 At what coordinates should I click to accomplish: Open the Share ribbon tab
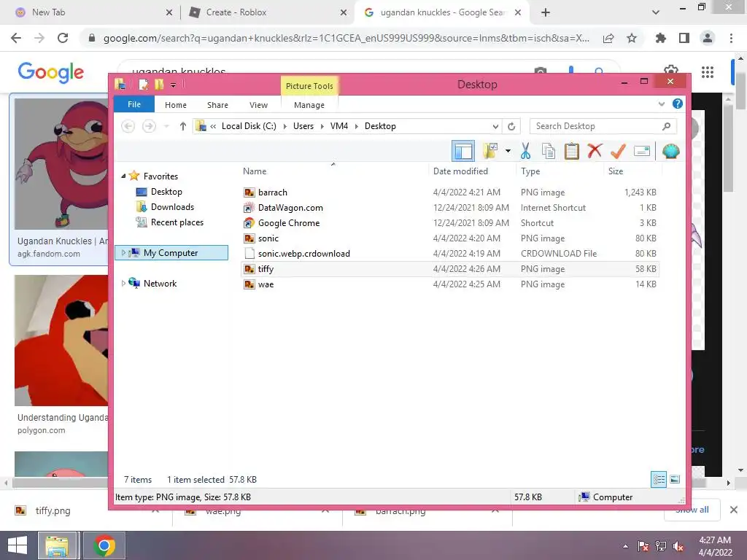(x=217, y=105)
